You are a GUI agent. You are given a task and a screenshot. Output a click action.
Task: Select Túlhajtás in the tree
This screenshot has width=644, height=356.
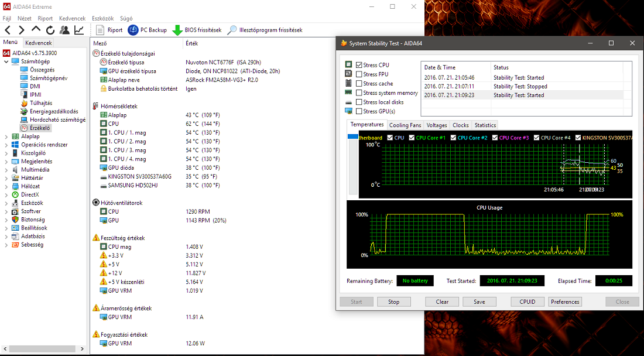coord(40,103)
